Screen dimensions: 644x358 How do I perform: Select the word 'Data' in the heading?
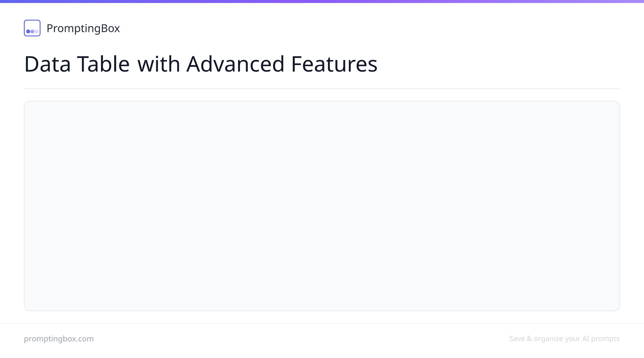click(47, 64)
